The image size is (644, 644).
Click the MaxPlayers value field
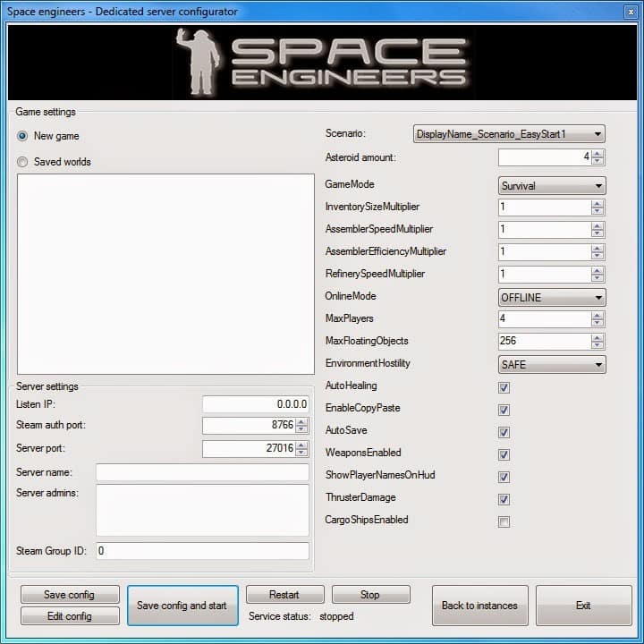coord(545,318)
